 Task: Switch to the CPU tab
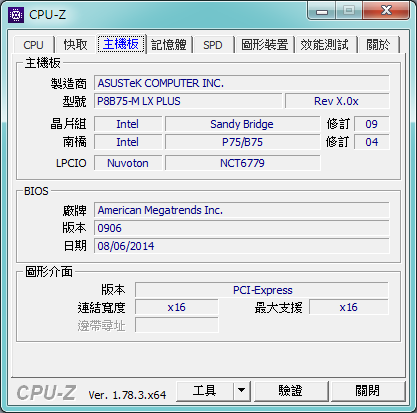tap(33, 44)
